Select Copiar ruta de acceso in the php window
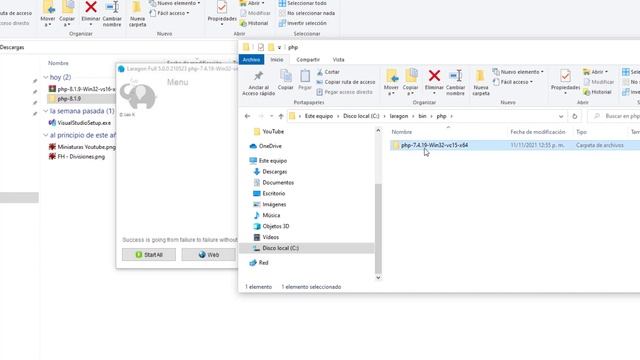This screenshot has width=640, height=360. [x=346, y=82]
